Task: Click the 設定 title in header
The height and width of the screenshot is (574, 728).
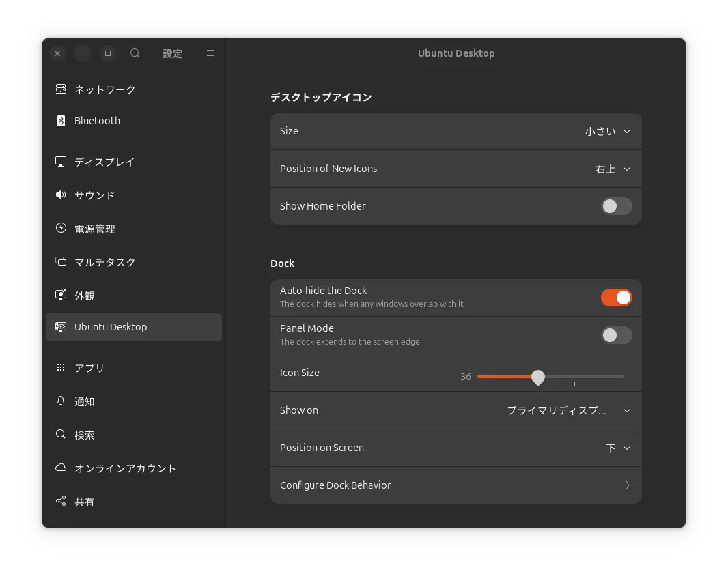Action: point(172,53)
